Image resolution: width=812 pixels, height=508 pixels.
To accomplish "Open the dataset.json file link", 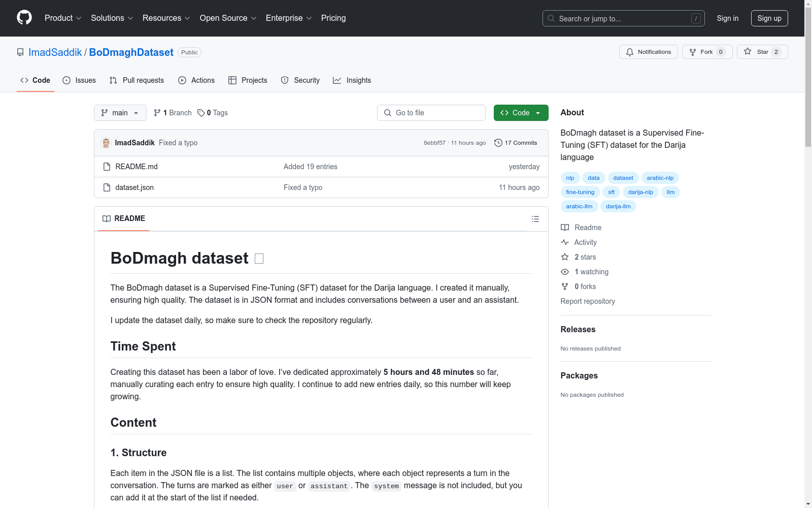I will click(134, 187).
